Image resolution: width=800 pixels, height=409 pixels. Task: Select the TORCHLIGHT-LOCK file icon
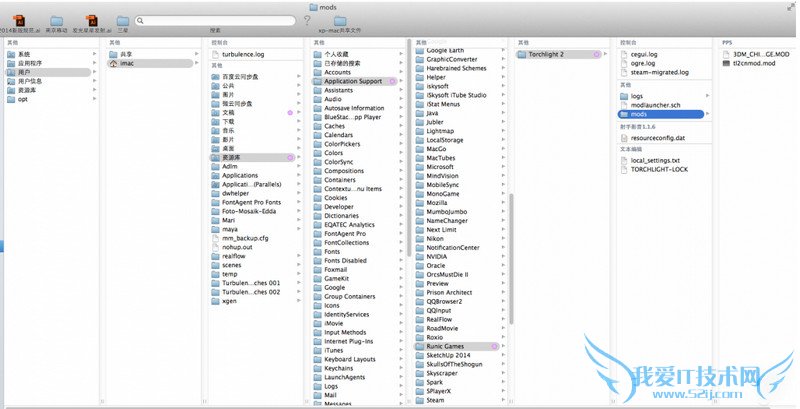(x=623, y=169)
